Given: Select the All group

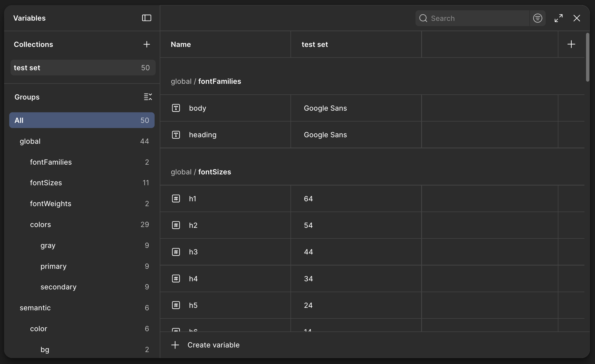Looking at the screenshot, I should (x=82, y=120).
